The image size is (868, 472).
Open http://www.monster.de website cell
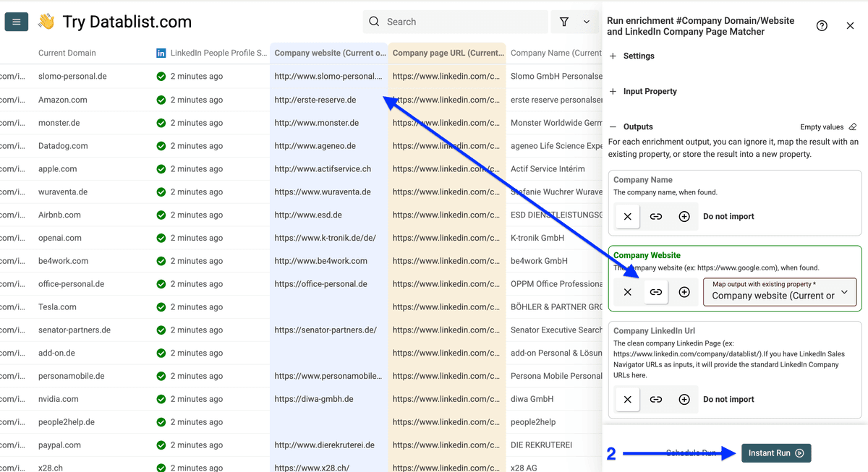click(x=317, y=123)
